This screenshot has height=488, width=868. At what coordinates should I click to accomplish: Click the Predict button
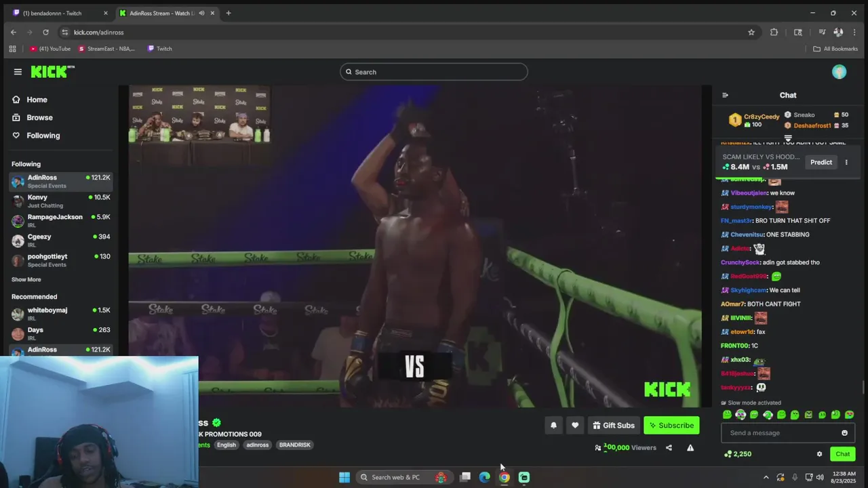(821, 162)
